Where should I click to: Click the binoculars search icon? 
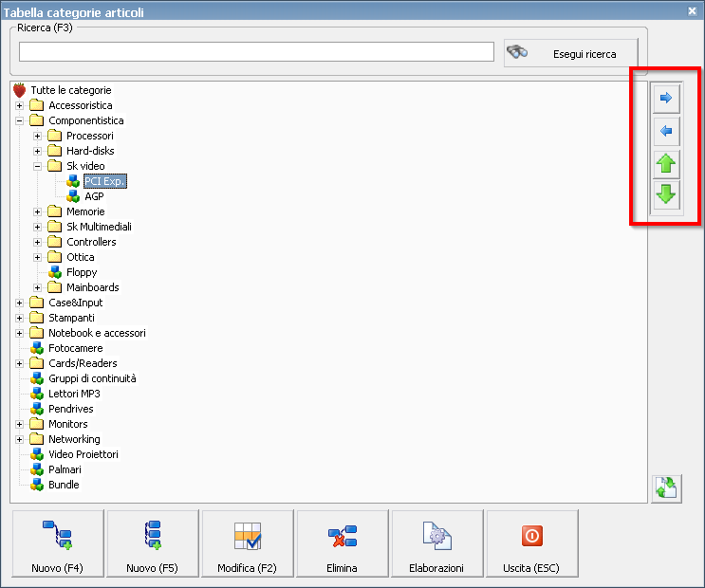[x=517, y=52]
